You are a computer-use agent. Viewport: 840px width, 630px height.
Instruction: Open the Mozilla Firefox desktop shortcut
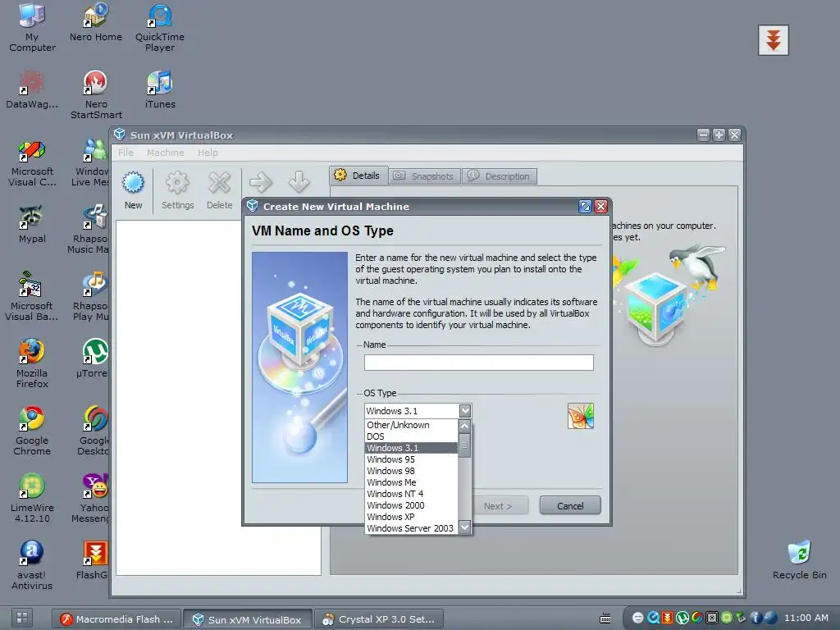click(x=32, y=363)
